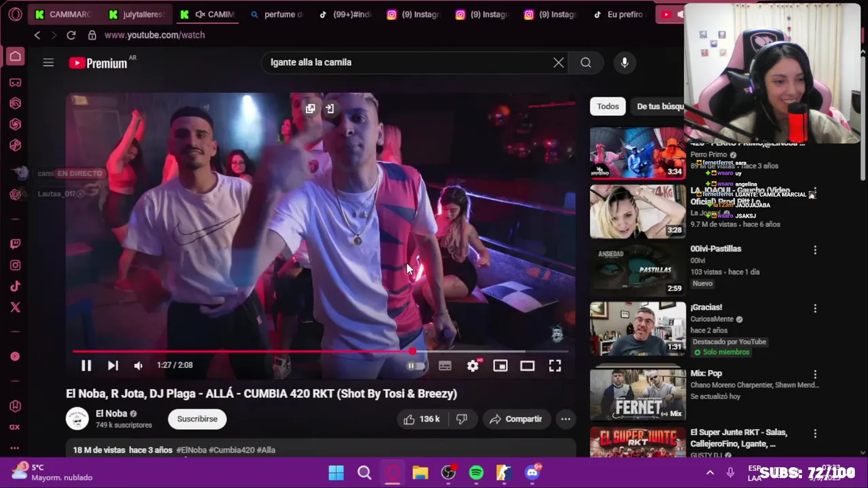Image resolution: width=868 pixels, height=488 pixels.
Task: Click the 00ivi-Pastillas video title
Action: point(715,249)
